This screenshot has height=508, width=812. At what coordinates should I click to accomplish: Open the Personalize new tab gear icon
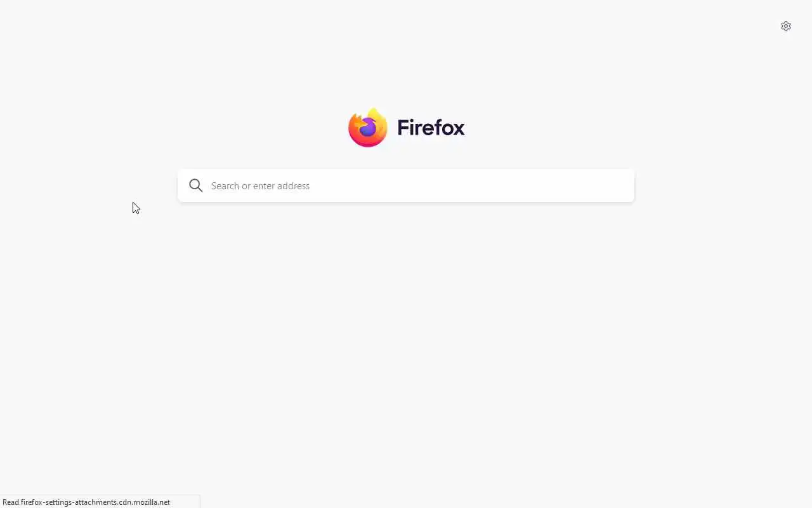pyautogui.click(x=786, y=26)
